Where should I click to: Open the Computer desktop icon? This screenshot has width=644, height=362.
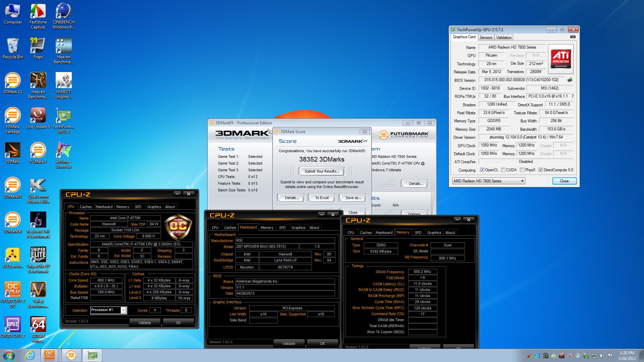coord(13,14)
